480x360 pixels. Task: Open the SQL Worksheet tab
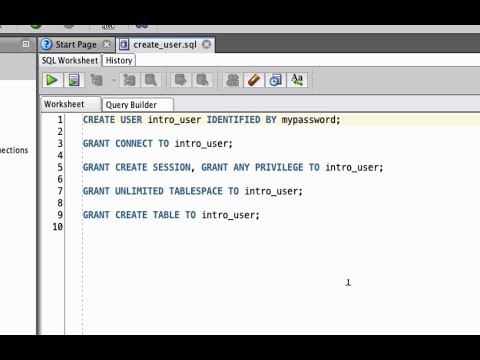pos(70,60)
